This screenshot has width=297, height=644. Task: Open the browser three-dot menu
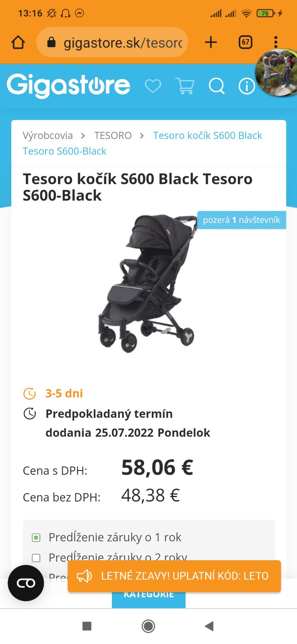(x=276, y=42)
